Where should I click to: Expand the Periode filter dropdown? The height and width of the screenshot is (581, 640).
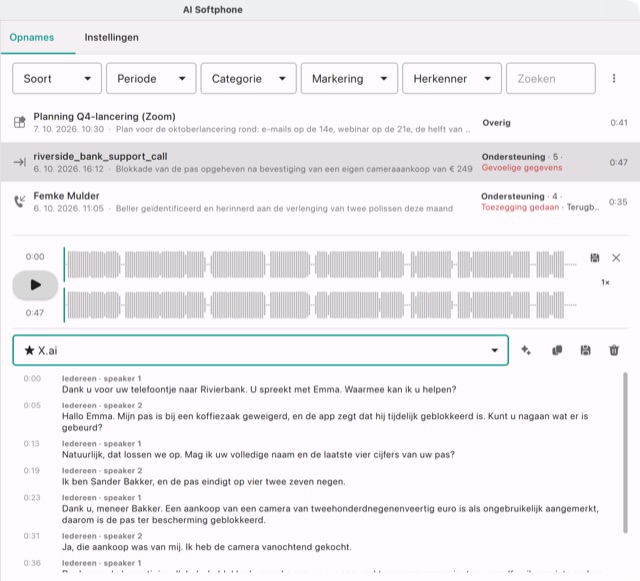(x=151, y=78)
